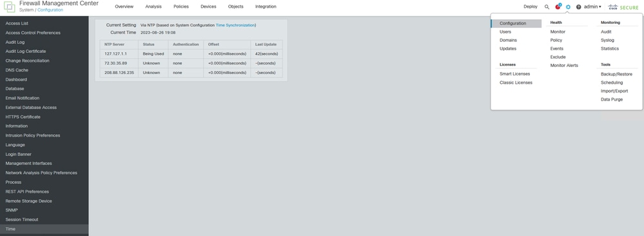This screenshot has width=644, height=236.
Task: Open Monitoring Syslog entry
Action: (607, 40)
